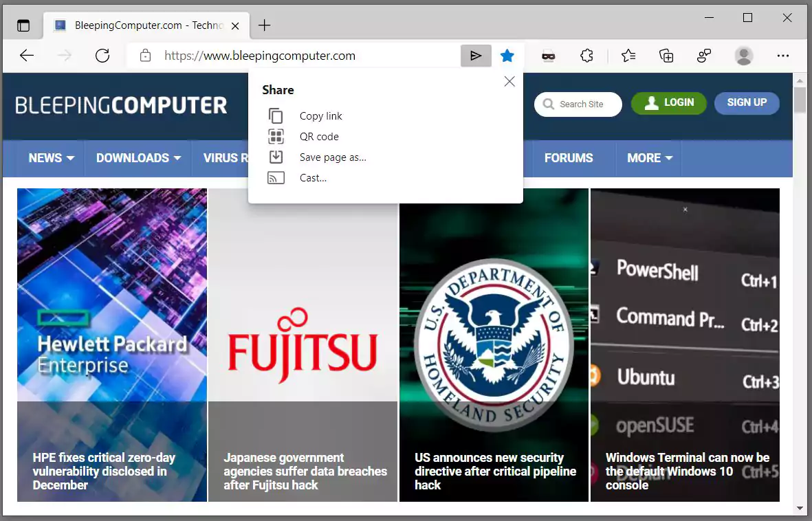This screenshot has width=812, height=521.
Task: Open Settings and more ellipsis menu
Action: click(x=783, y=56)
